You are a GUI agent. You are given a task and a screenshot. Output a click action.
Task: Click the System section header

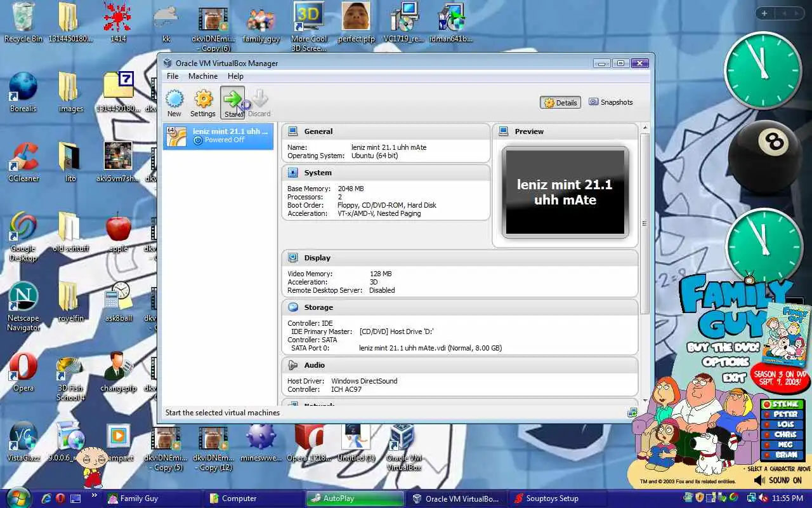tap(386, 173)
